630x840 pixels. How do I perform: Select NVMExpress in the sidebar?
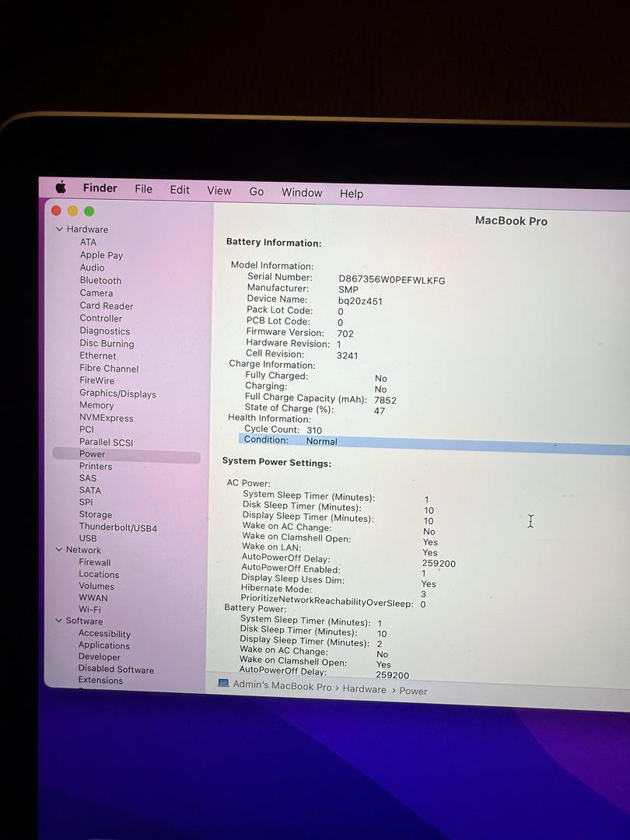[107, 418]
